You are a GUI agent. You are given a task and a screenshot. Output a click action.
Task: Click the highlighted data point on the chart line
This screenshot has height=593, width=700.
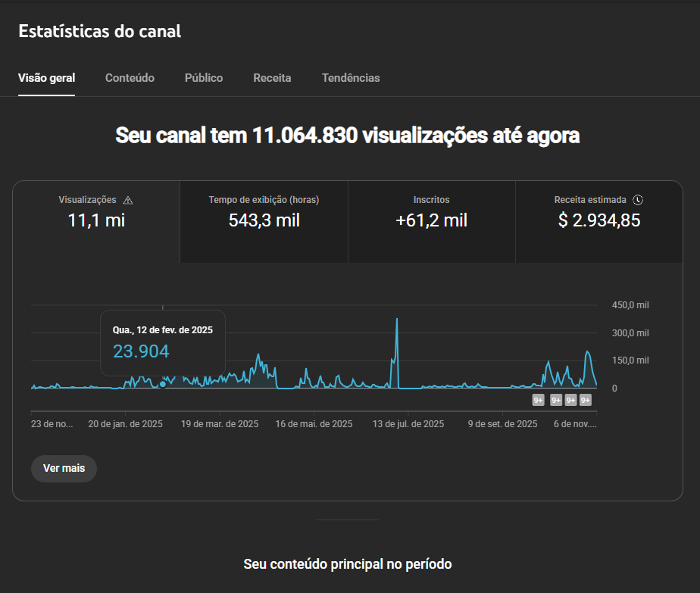pyautogui.click(x=163, y=384)
